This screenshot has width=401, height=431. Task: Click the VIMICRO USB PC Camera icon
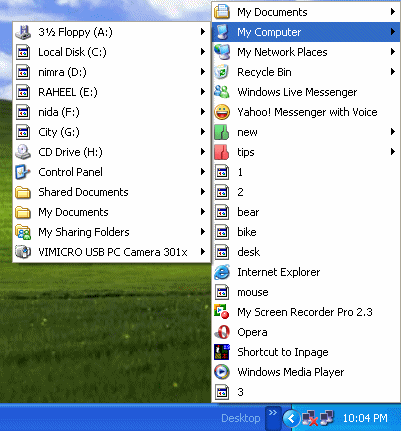[x=23, y=252]
